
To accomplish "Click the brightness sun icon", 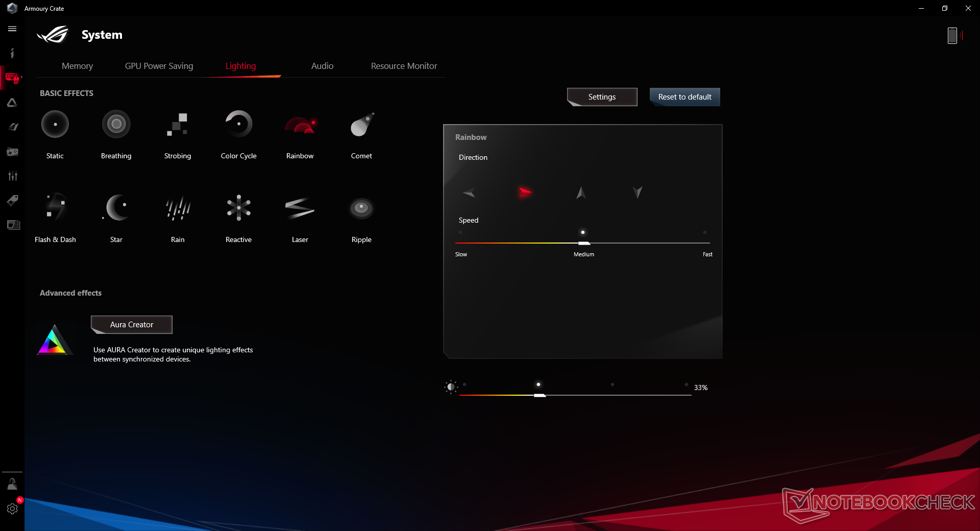I will coord(451,387).
